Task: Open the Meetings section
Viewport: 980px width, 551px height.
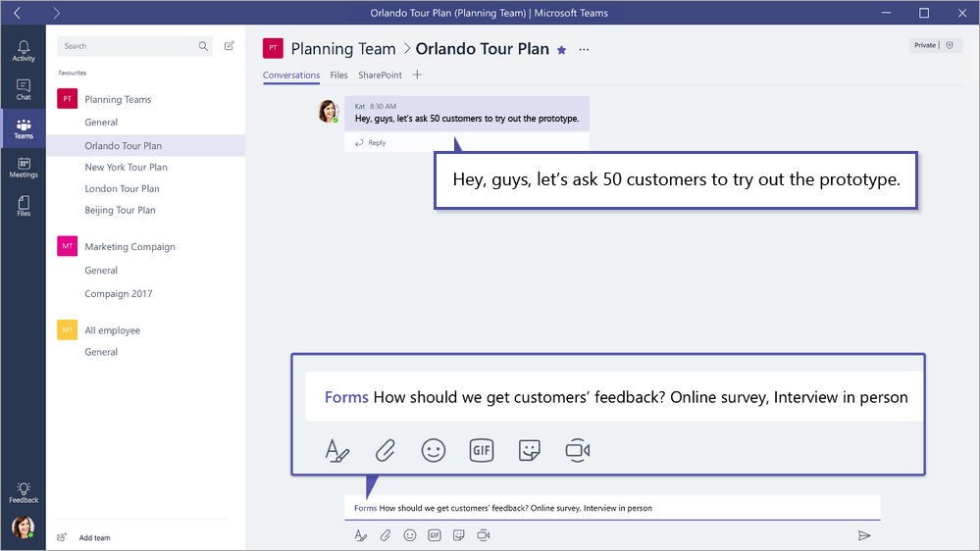Action: pos(24,168)
